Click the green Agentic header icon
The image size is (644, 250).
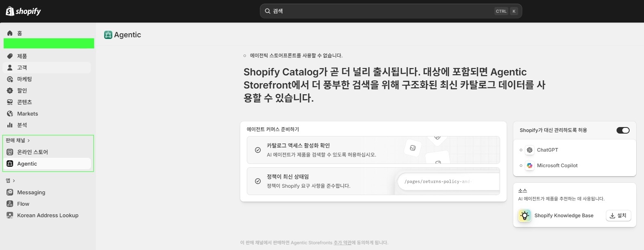[108, 35]
